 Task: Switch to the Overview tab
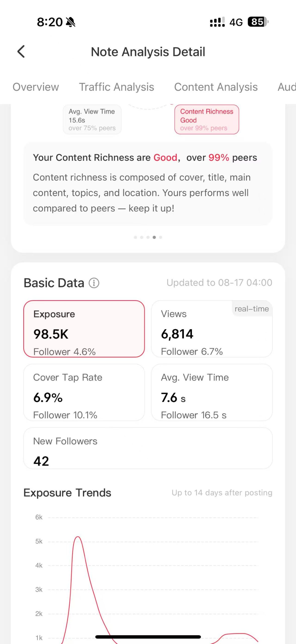36,87
